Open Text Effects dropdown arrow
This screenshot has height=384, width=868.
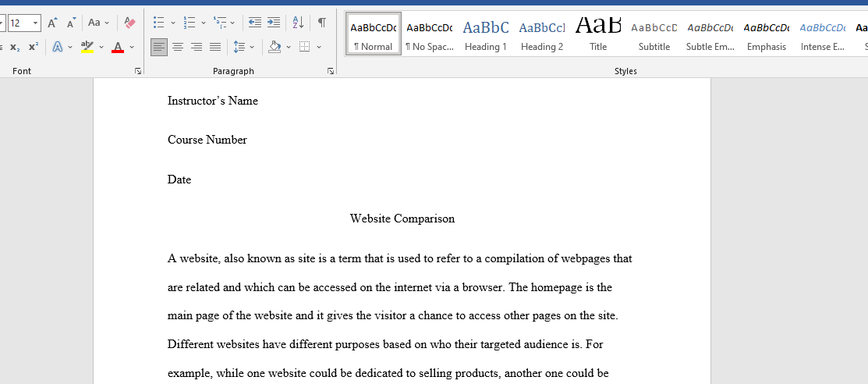point(70,47)
